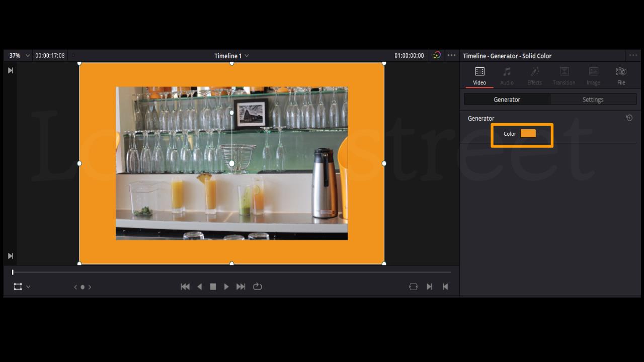Click the Color parameter label
This screenshot has height=362, width=644.
tap(510, 134)
